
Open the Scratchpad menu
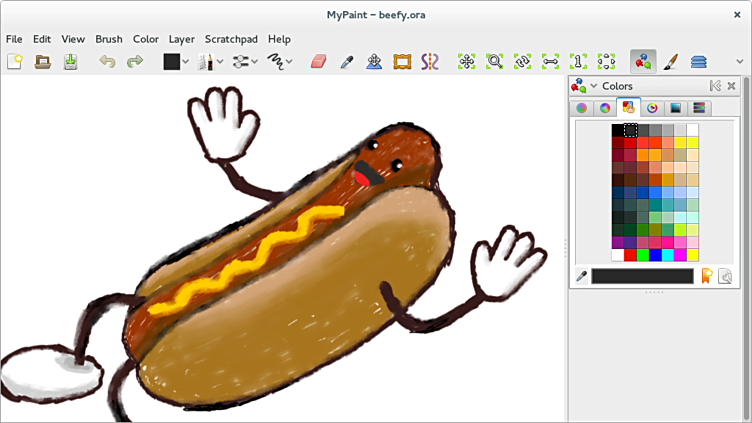tap(231, 39)
